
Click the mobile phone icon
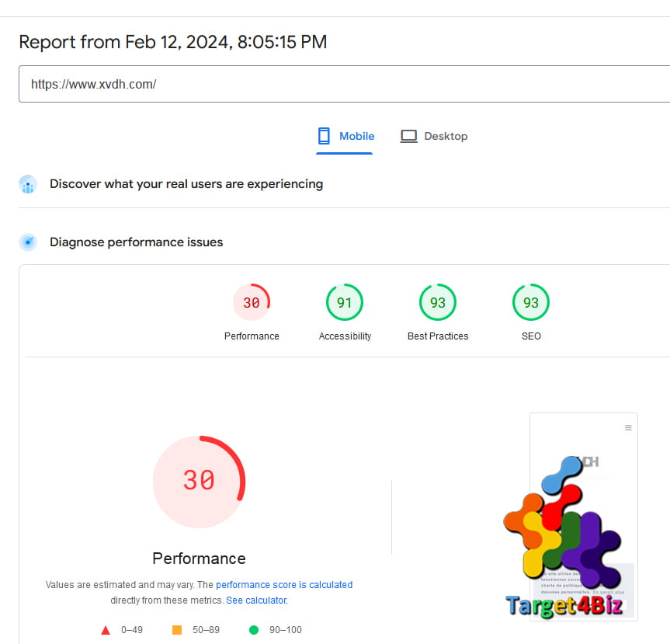pyautogui.click(x=324, y=136)
